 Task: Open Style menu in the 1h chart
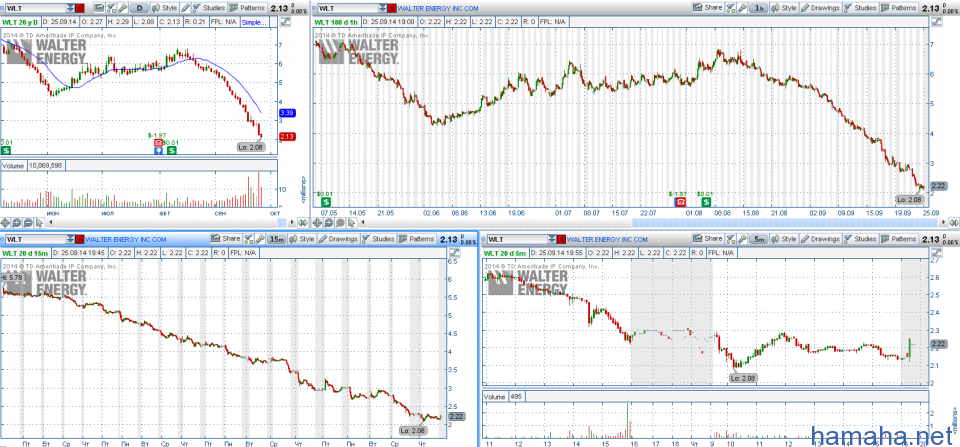784,8
